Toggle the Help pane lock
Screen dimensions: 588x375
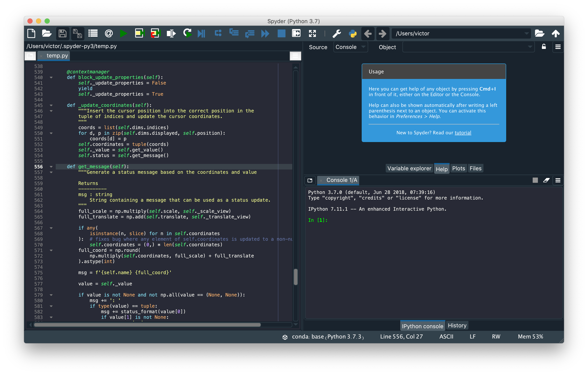pos(544,47)
